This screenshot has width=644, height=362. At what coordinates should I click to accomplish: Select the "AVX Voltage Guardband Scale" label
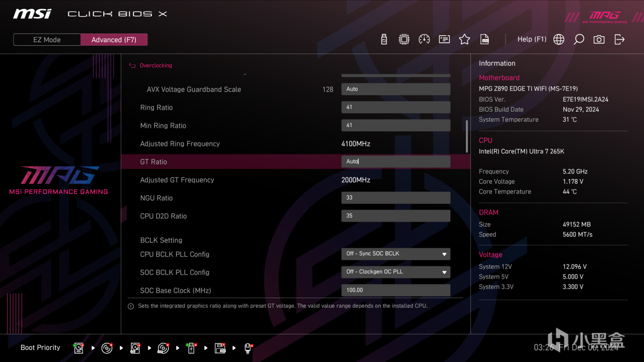pyautogui.click(x=194, y=89)
